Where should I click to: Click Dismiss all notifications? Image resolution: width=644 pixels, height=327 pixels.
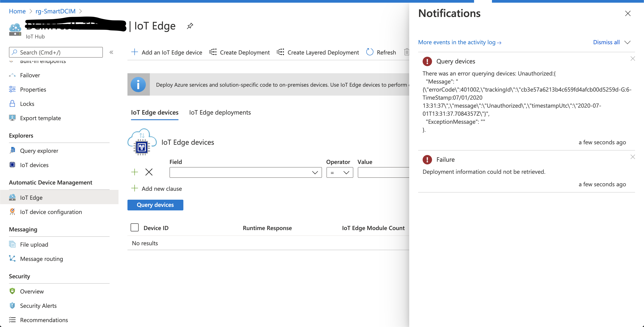coord(606,42)
